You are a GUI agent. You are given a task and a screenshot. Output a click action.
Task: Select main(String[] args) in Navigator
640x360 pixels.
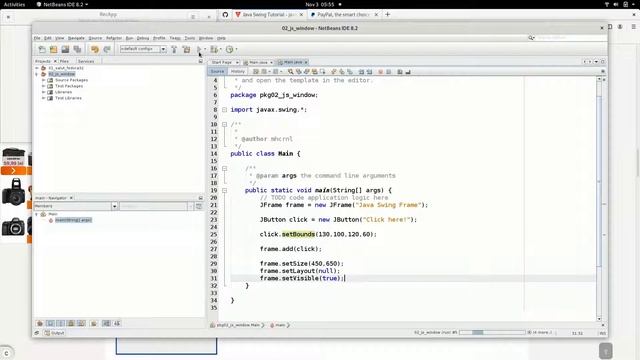click(73, 220)
